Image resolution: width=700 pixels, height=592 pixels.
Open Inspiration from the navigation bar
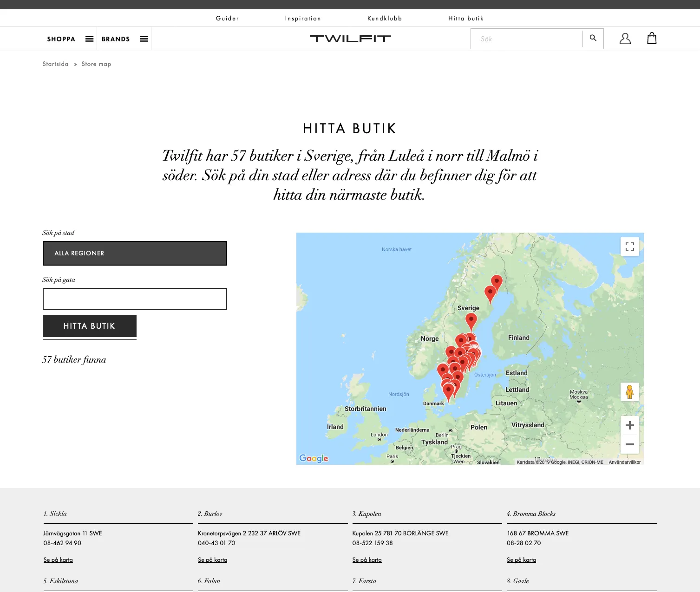302,18
